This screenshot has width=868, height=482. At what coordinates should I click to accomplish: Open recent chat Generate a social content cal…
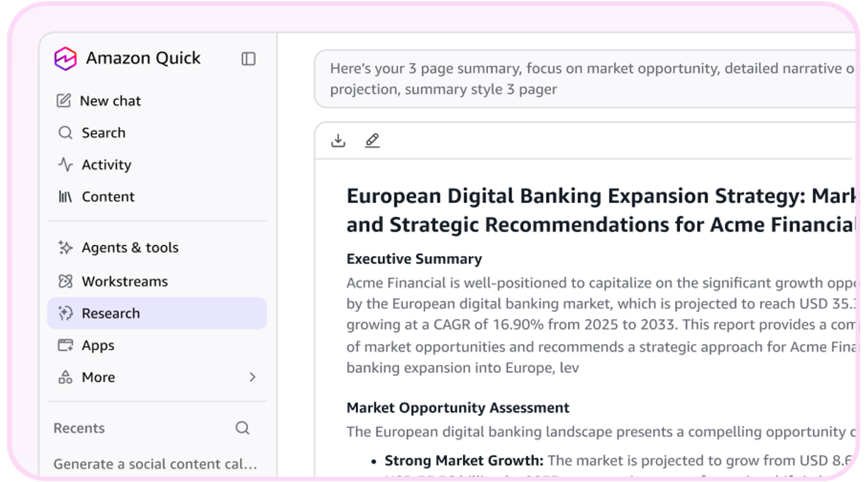[x=155, y=464]
